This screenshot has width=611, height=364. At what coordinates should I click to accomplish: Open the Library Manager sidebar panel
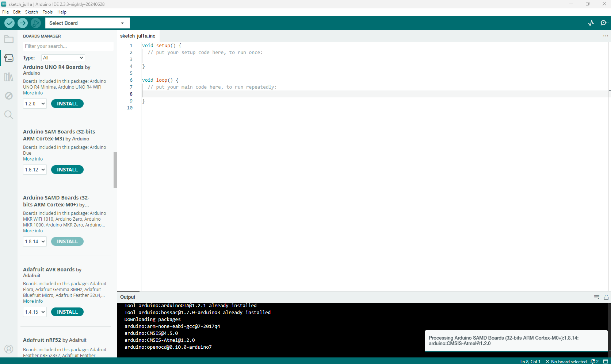(x=9, y=77)
